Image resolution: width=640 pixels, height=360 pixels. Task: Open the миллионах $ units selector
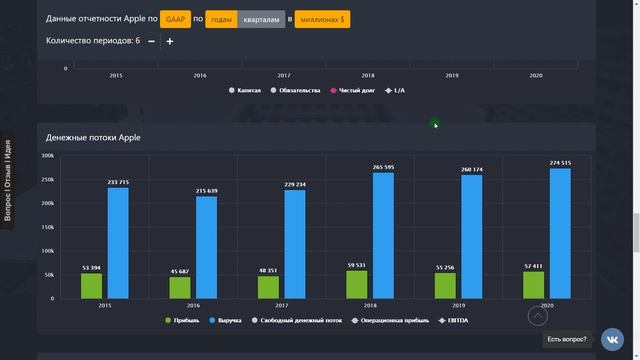click(322, 19)
